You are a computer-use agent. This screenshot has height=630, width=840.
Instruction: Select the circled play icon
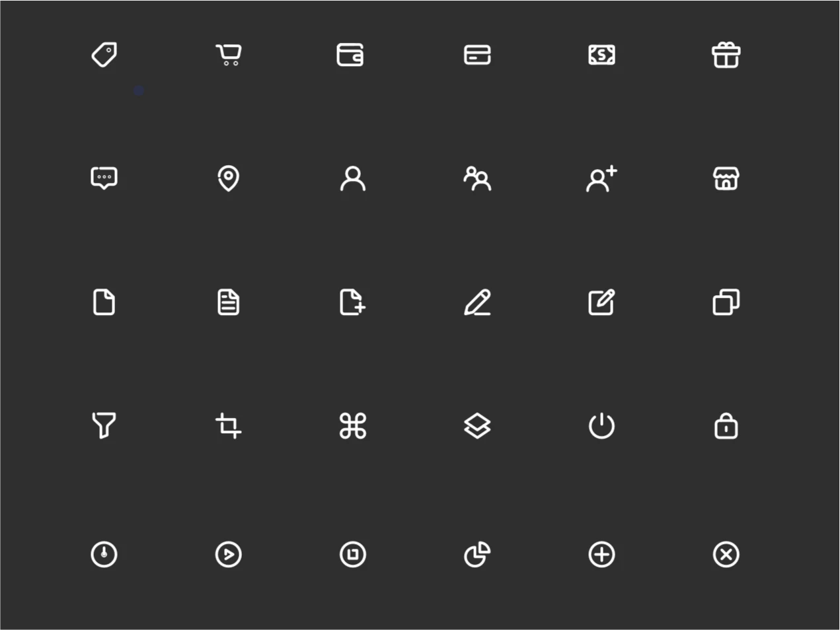click(x=229, y=554)
